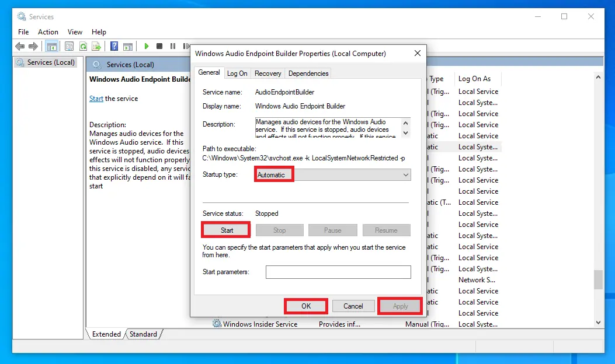615x364 pixels.
Task: Click the Description box scroll-up arrow
Action: 405,123
